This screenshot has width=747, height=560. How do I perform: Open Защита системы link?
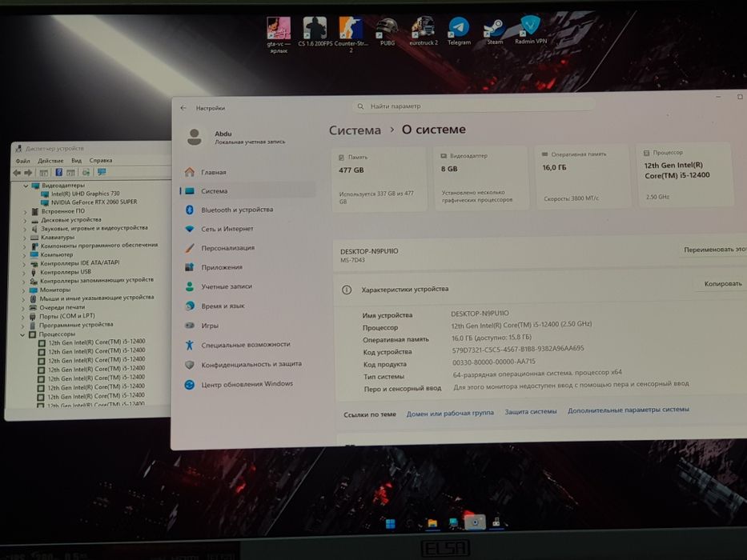pos(530,412)
